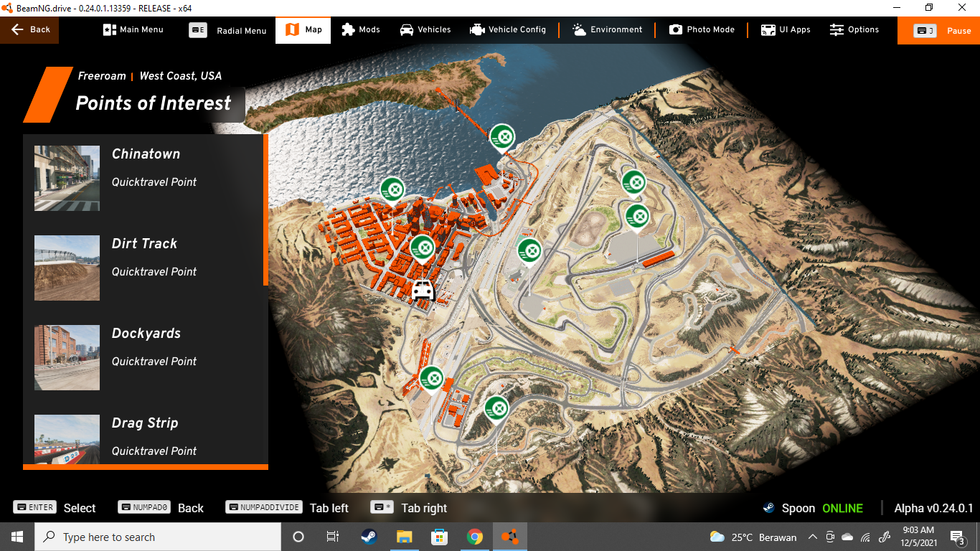Click the NUMPAD0 Back hint
This screenshot has width=980, height=551.
click(x=161, y=508)
